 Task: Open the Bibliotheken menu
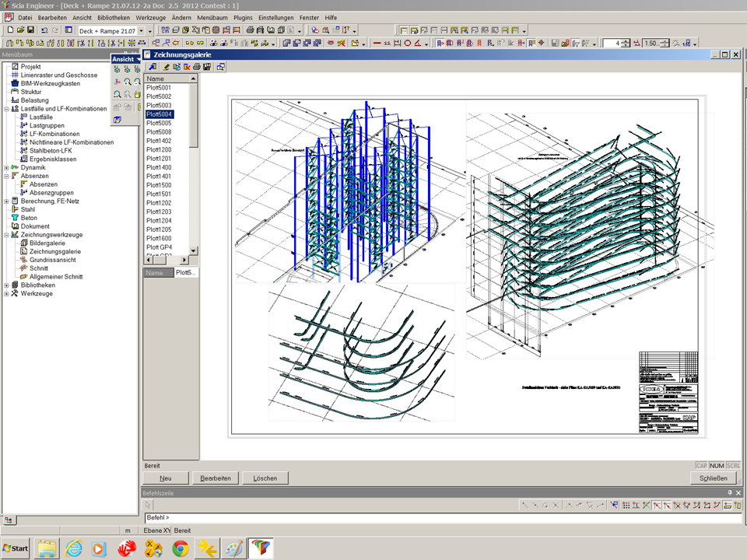pyautogui.click(x=114, y=17)
